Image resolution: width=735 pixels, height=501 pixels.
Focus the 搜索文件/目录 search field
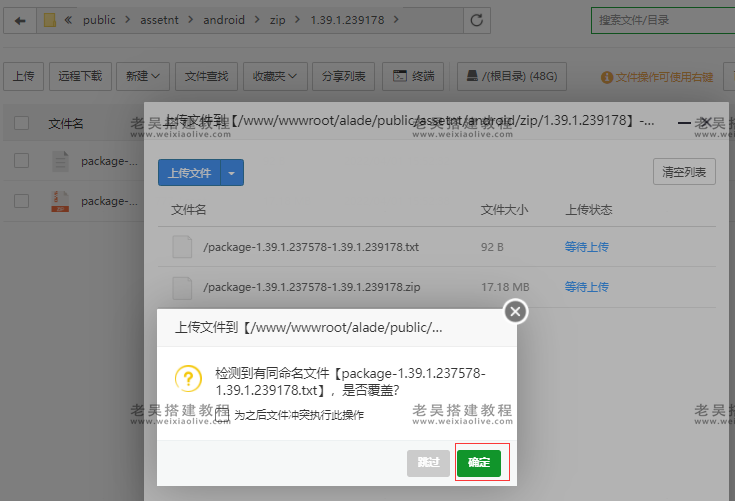pyautogui.click(x=663, y=20)
